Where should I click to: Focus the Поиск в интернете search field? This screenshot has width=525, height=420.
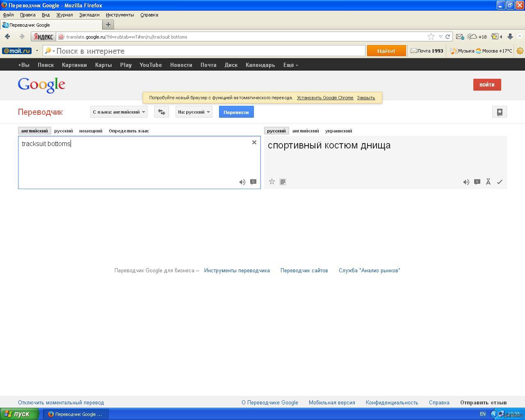(x=204, y=51)
